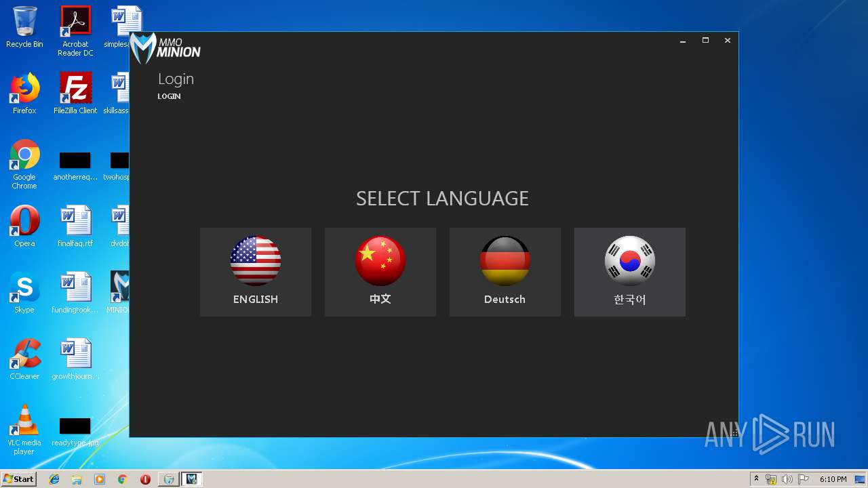Screen dimensions: 868x488
Task: Select the Korean 한국어 language tile
Action: 630,272
